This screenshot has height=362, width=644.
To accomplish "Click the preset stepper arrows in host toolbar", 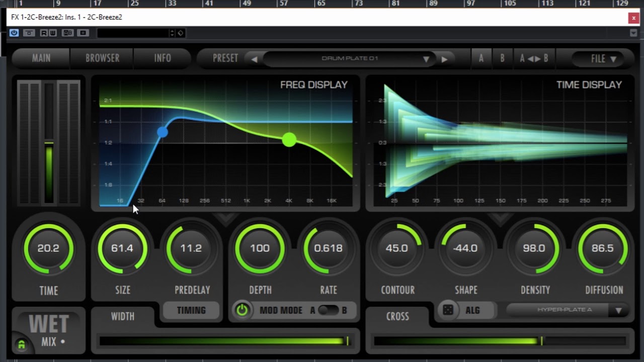I will tap(172, 33).
